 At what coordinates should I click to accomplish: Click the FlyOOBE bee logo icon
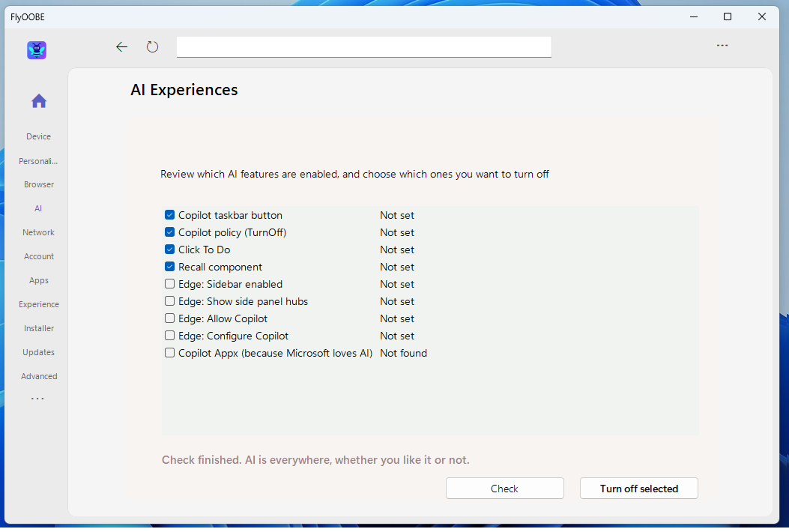[x=37, y=50]
